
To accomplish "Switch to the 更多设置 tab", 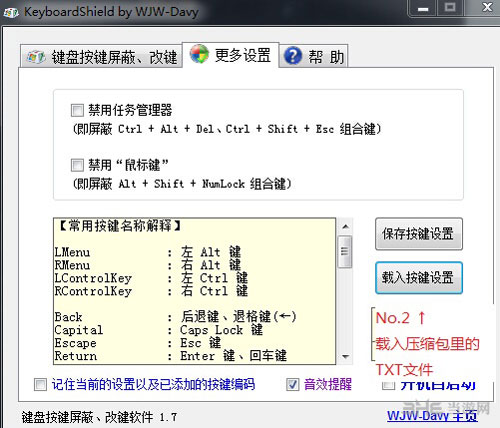I will [231, 55].
